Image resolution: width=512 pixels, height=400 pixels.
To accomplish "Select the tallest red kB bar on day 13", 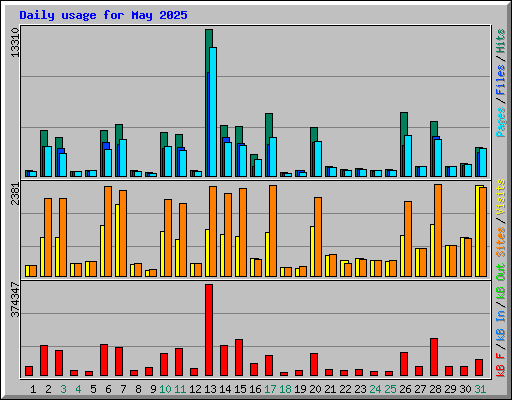I will (209, 330).
